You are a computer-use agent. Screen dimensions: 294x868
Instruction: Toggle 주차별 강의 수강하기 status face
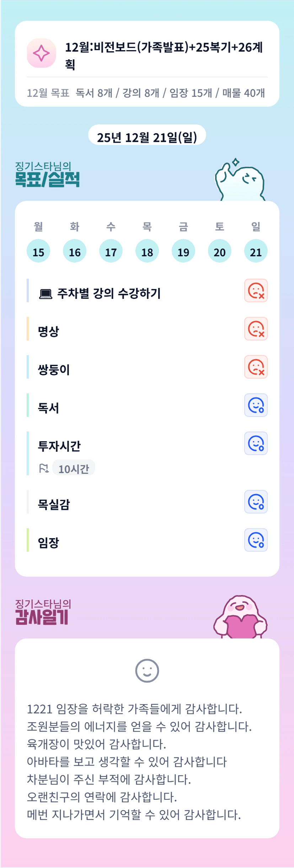(x=256, y=291)
